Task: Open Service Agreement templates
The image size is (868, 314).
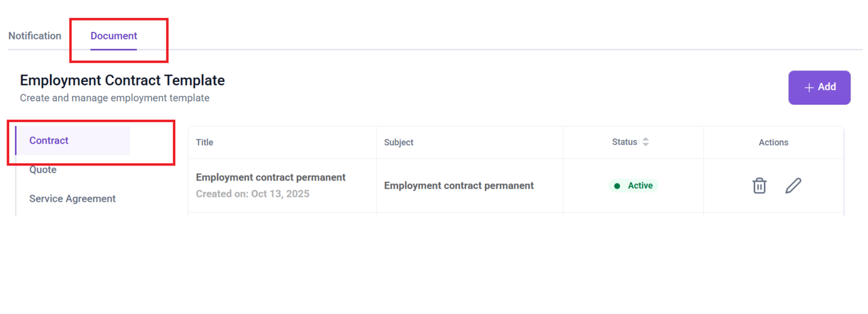Action: (73, 199)
